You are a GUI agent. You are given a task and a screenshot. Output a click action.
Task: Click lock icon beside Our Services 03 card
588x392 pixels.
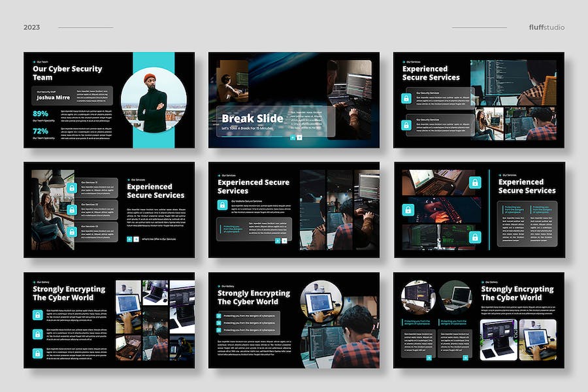point(72,232)
